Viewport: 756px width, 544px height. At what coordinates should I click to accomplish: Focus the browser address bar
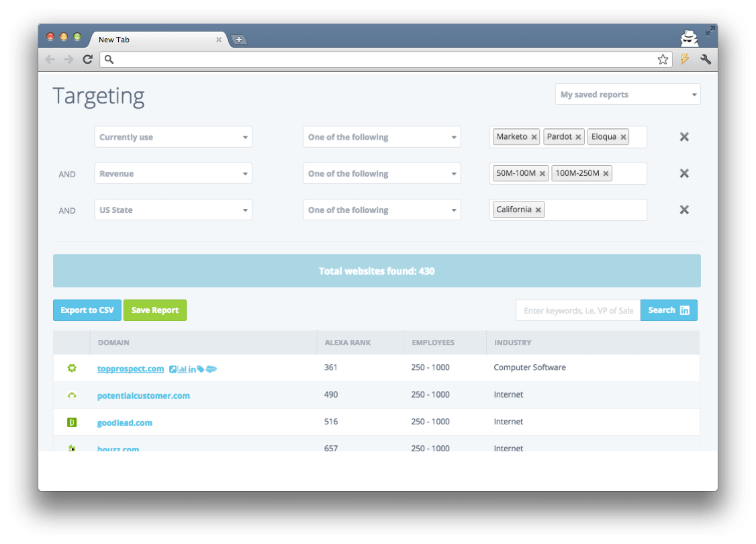(x=385, y=59)
